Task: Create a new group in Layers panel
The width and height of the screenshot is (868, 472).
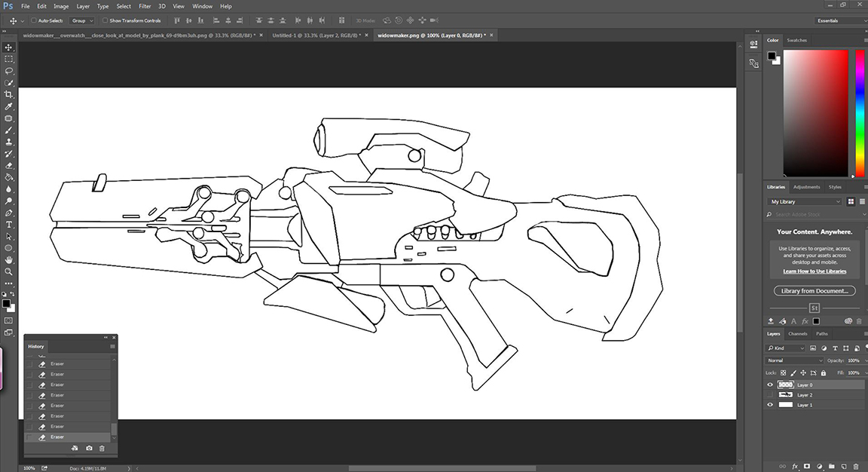Action: pos(832,467)
